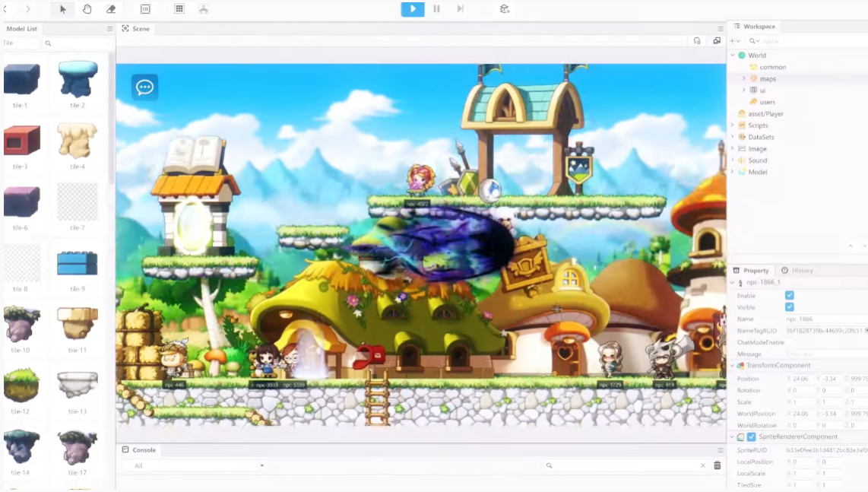Select tile-2 model thumbnail

[78, 79]
